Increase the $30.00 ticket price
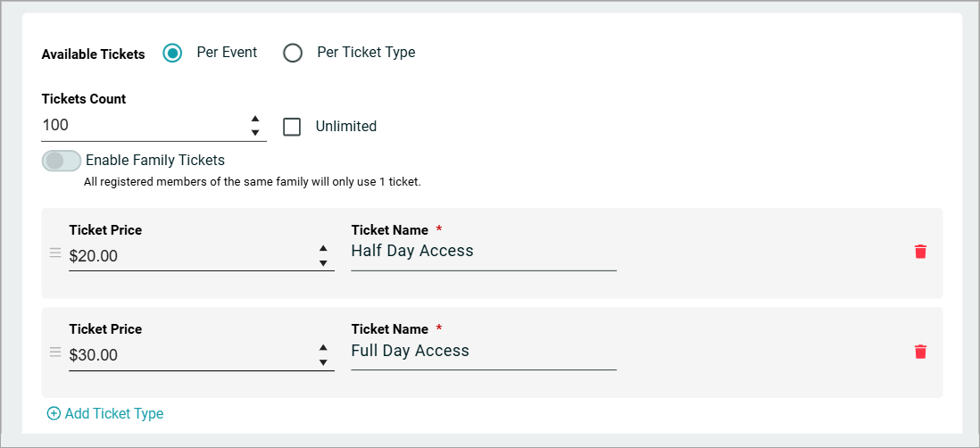This screenshot has width=980, height=448. click(x=323, y=348)
